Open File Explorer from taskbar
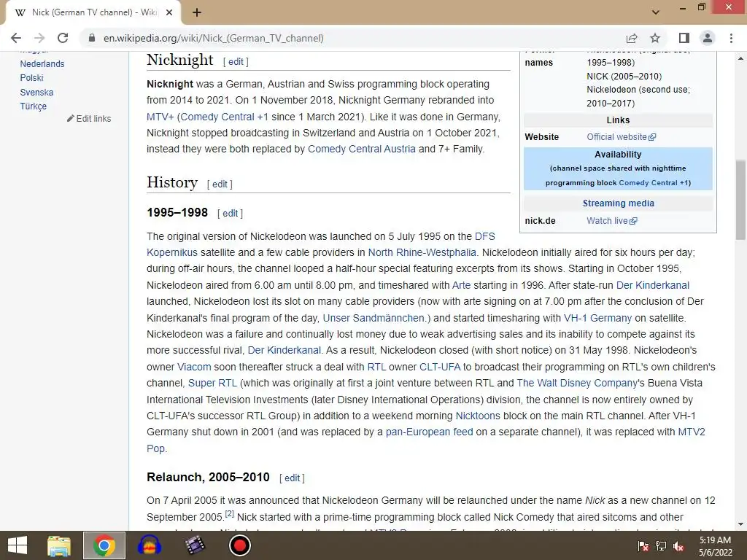Screen dimensions: 747x560 click(59, 545)
